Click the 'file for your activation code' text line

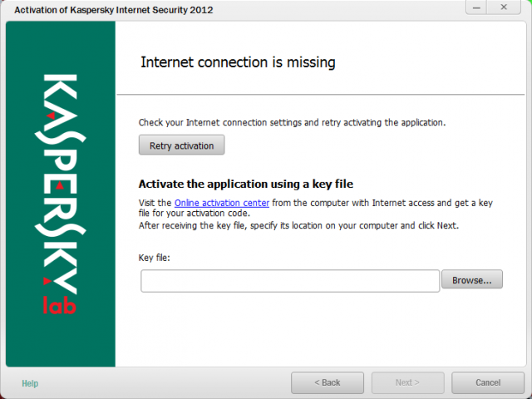(x=194, y=214)
